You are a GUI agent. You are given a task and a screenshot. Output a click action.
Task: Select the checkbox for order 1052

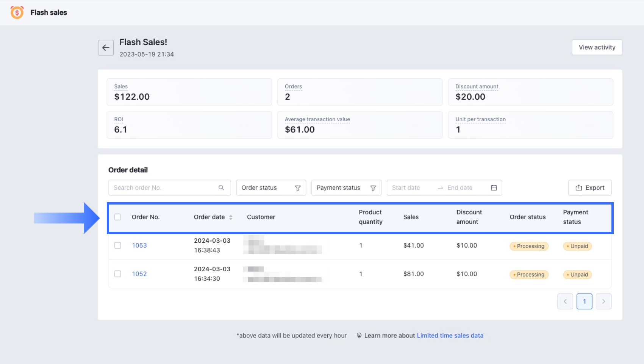[x=118, y=274]
